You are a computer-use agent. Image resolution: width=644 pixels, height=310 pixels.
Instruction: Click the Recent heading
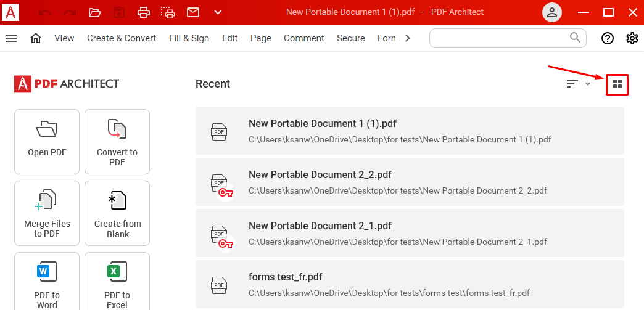point(213,84)
